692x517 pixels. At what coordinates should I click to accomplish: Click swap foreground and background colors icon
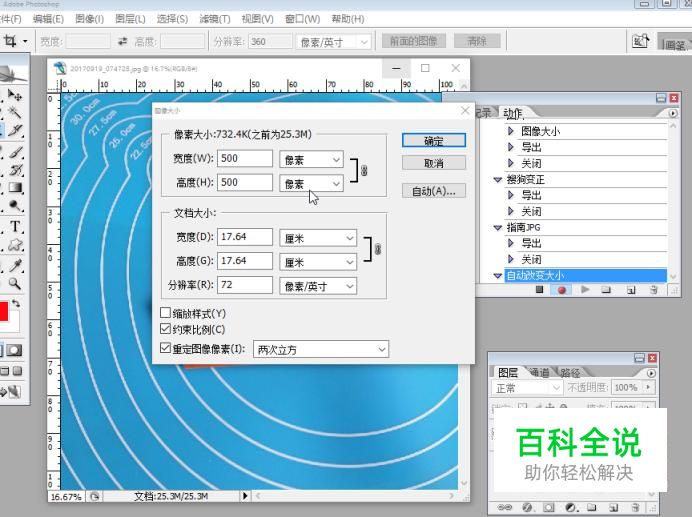click(x=16, y=303)
